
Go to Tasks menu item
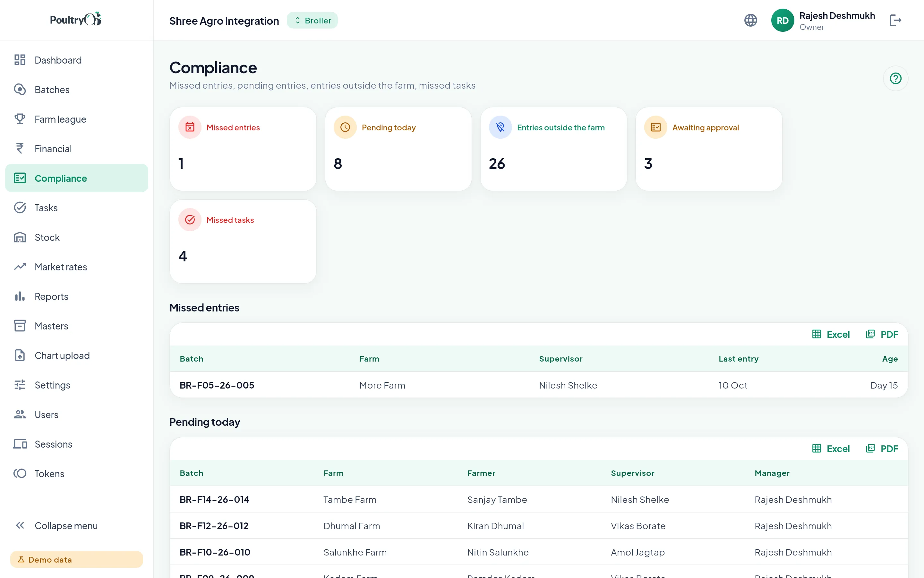77,207
